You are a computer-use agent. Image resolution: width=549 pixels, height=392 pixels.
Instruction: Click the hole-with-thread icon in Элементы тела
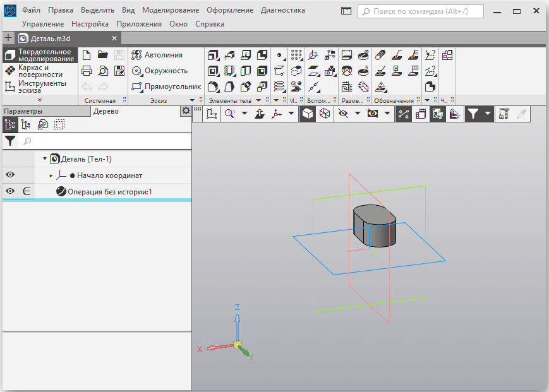pyautogui.click(x=229, y=71)
